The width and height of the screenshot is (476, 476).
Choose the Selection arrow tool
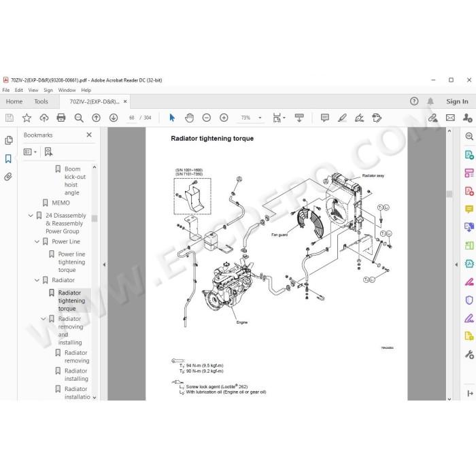[172, 118]
